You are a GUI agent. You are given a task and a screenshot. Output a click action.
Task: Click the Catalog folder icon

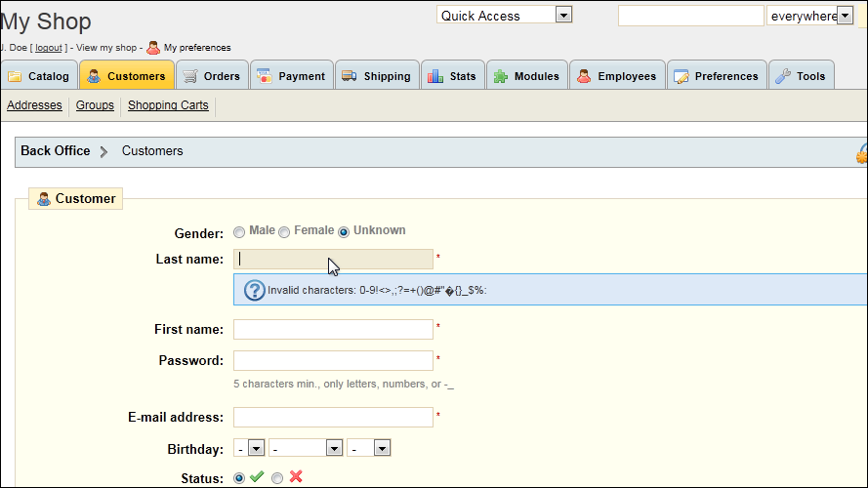pos(15,76)
